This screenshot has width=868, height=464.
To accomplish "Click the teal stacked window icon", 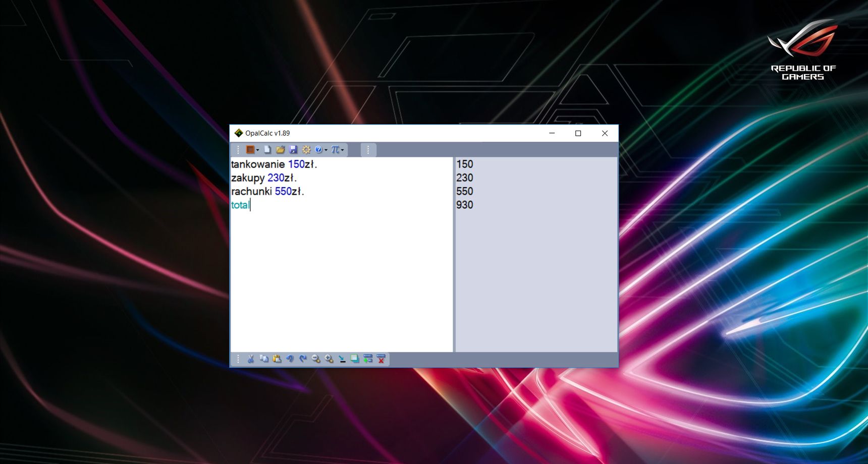I will pyautogui.click(x=355, y=359).
